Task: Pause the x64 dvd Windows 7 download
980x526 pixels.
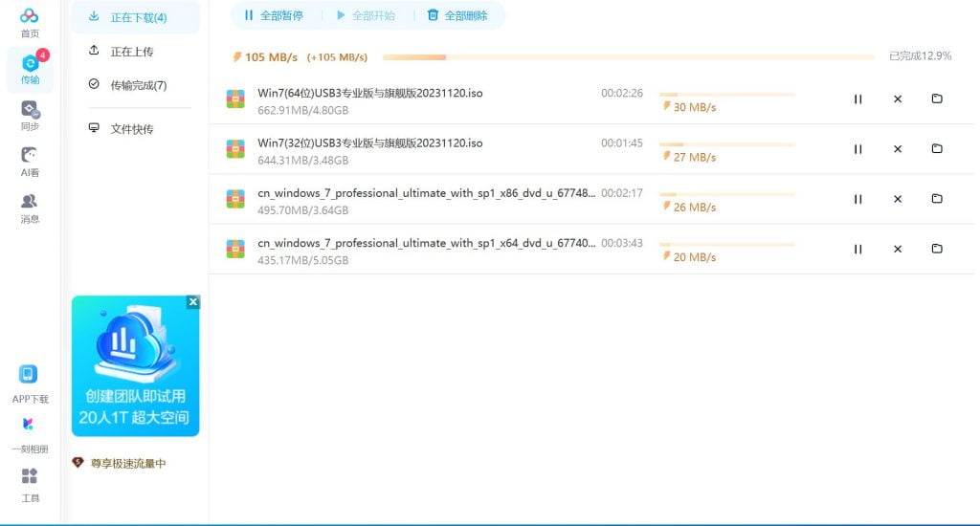Action: pos(857,249)
